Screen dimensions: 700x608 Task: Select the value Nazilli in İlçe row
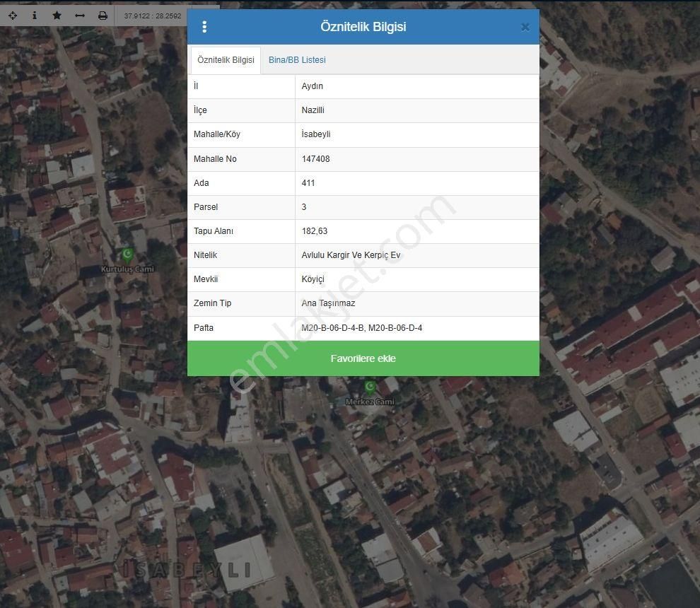pos(313,110)
